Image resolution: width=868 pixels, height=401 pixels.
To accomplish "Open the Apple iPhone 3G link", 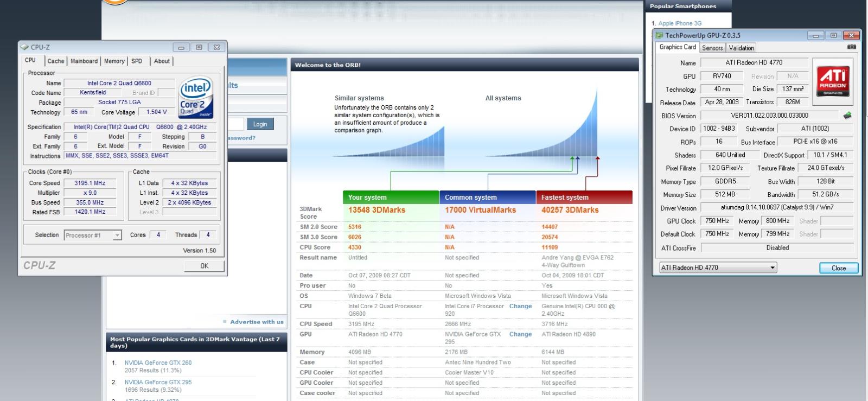I will tap(680, 23).
